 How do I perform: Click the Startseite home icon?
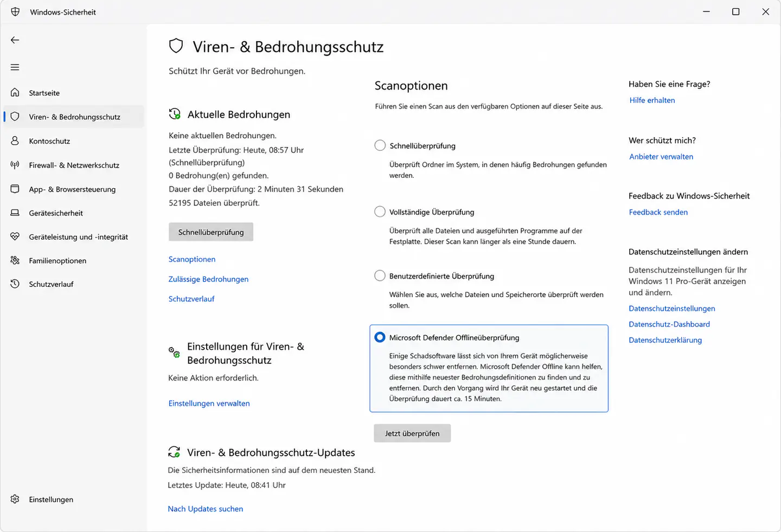tap(15, 93)
